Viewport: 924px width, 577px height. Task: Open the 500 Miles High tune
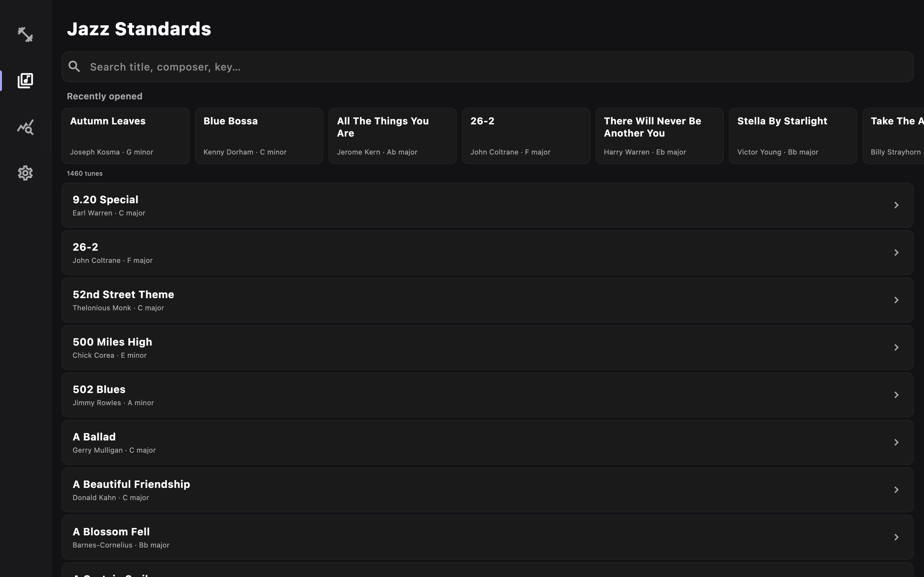pyautogui.click(x=487, y=347)
